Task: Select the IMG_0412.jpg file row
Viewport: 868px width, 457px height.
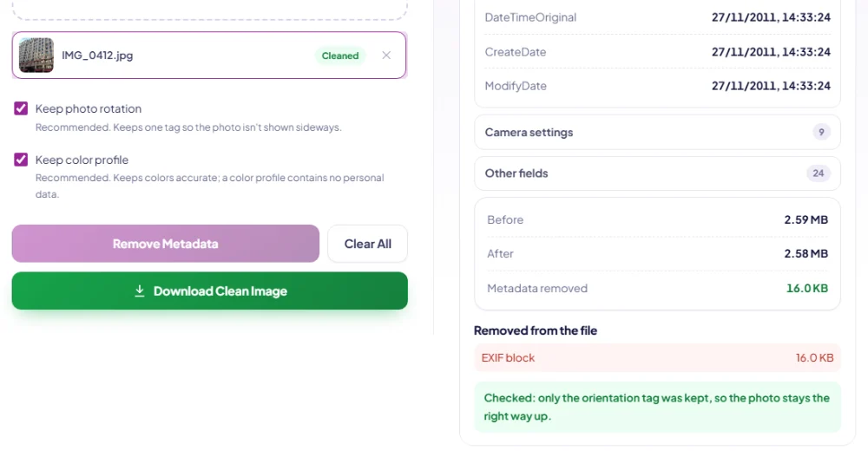Action: [209, 55]
